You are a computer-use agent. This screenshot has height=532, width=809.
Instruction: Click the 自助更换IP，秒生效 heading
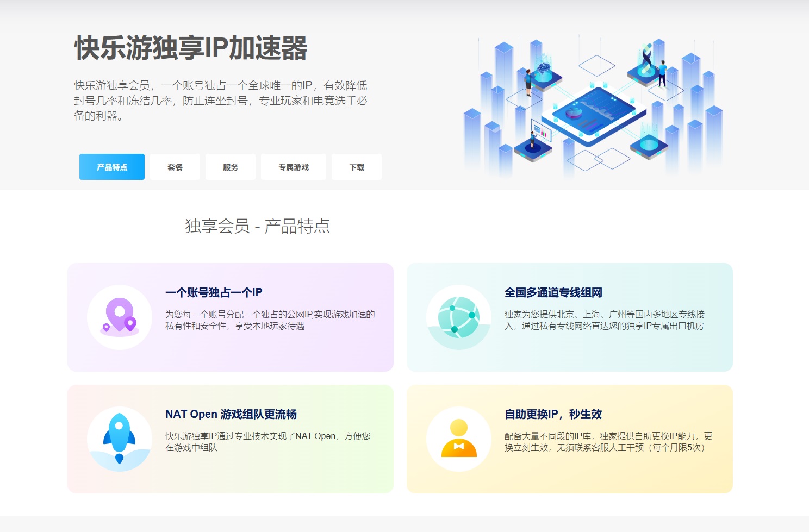553,414
